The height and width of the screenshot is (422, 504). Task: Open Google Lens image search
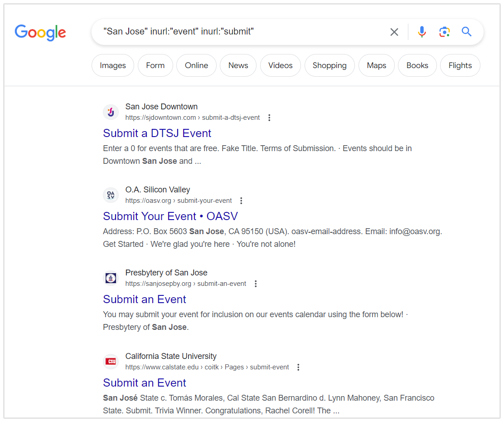point(444,32)
